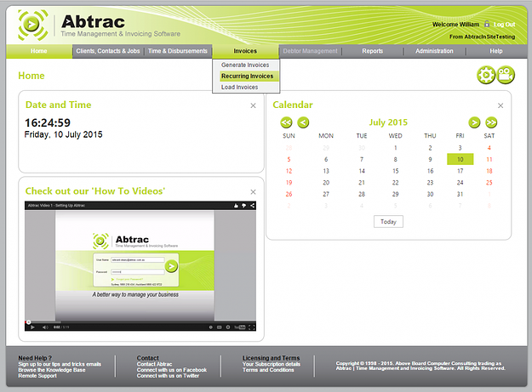Open the Help menu
The height and width of the screenshot is (392, 532).
(495, 51)
